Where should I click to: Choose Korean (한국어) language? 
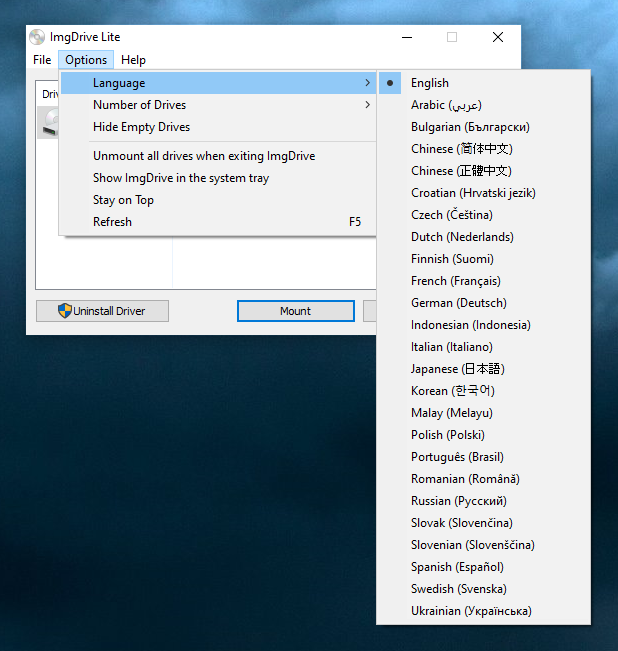[x=484, y=391]
